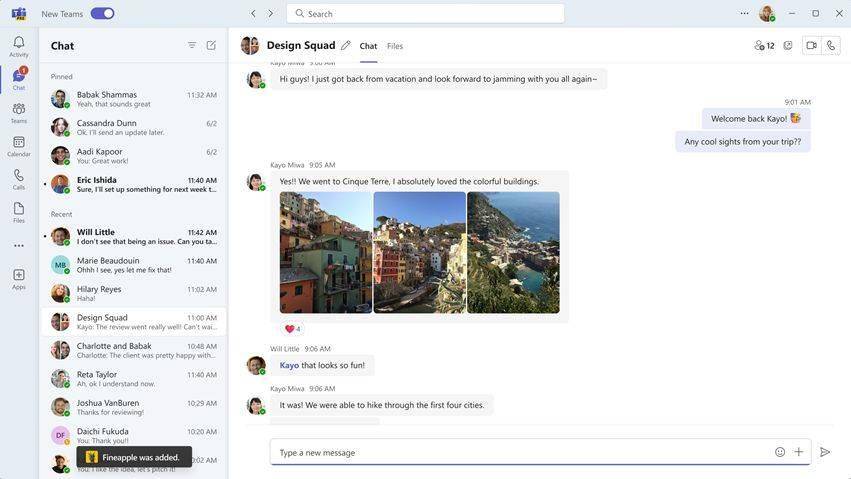This screenshot has width=851, height=479.
Task: Open the Teams section icon
Action: 18,113
